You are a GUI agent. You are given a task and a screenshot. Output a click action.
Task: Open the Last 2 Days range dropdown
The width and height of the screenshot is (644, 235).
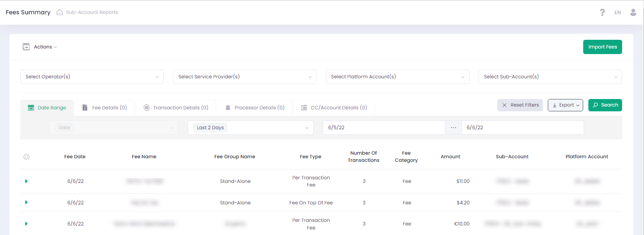point(250,128)
